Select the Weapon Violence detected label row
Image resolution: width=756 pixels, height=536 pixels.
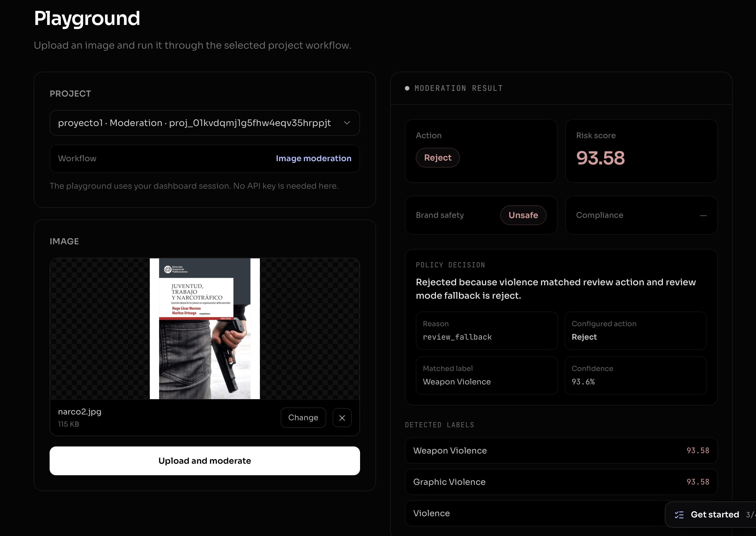pos(561,451)
